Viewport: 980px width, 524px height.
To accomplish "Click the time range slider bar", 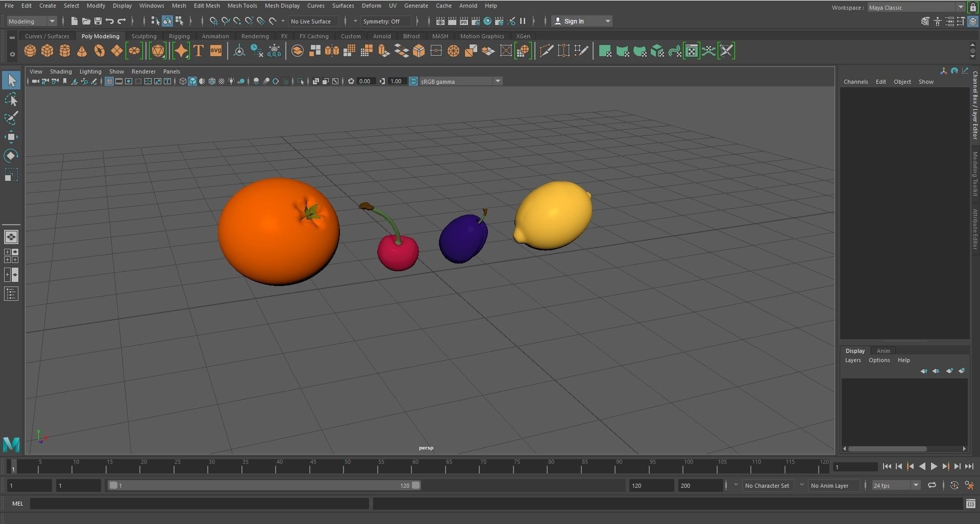I will coord(265,485).
